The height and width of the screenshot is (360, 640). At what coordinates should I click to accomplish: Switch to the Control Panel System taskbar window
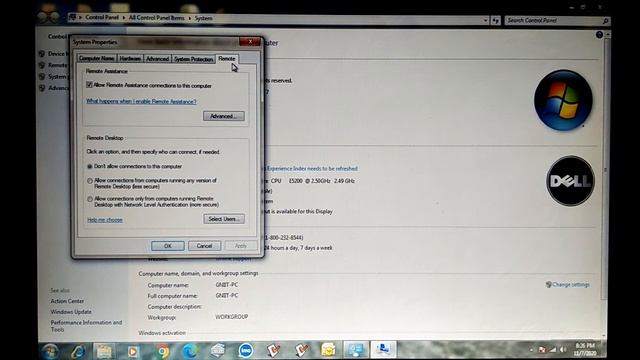click(x=356, y=349)
